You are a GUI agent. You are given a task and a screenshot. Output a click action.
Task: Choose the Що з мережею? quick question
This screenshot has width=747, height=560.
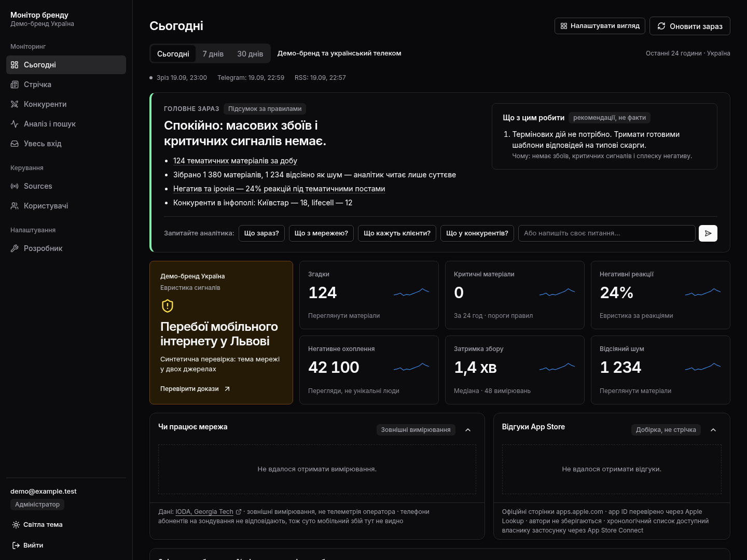[x=321, y=233]
